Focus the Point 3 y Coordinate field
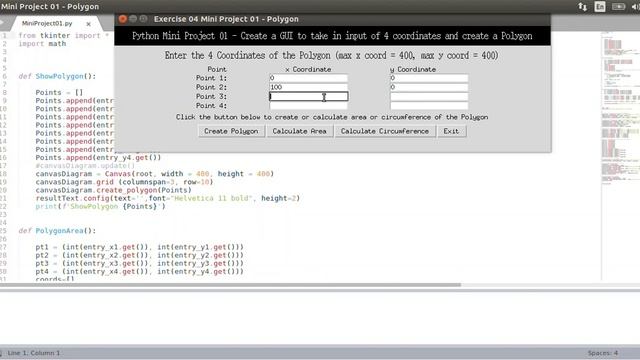 coord(429,96)
